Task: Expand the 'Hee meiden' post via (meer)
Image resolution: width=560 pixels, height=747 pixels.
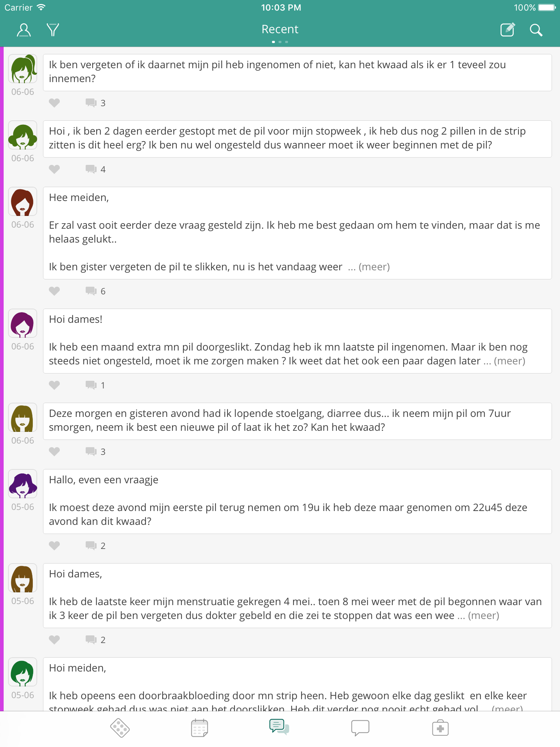Action: pos(374,267)
